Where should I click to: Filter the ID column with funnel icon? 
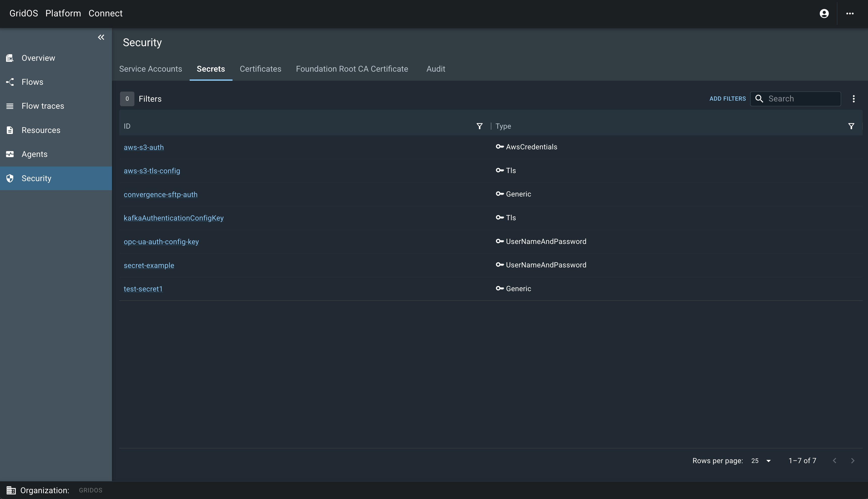tap(480, 126)
